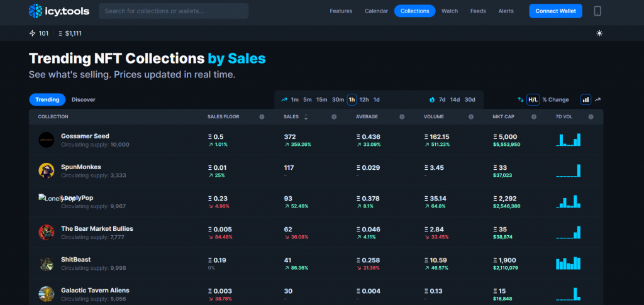Open the Feeds page
The width and height of the screenshot is (644, 305).
(x=478, y=11)
